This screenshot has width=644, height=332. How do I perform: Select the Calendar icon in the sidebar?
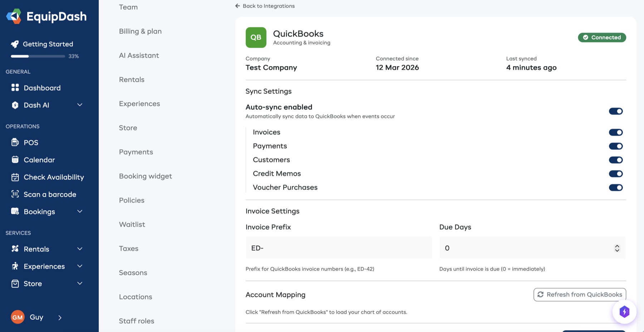(x=15, y=159)
